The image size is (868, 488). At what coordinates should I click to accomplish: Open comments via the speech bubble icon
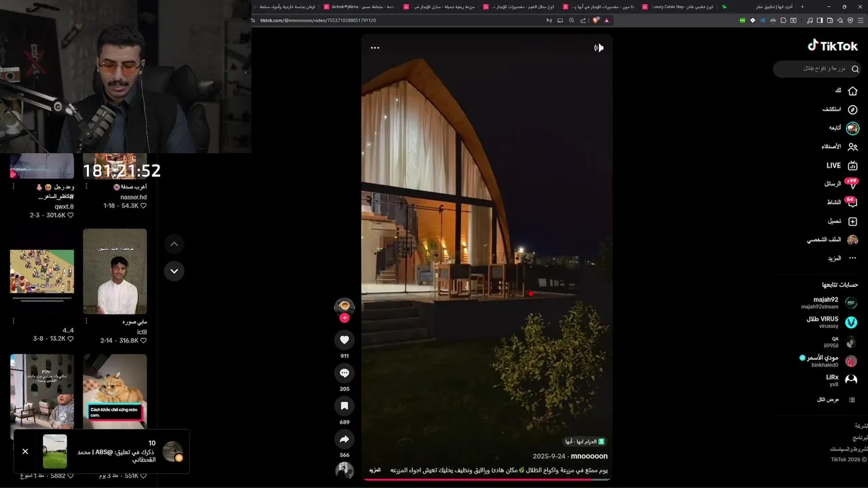(x=344, y=373)
